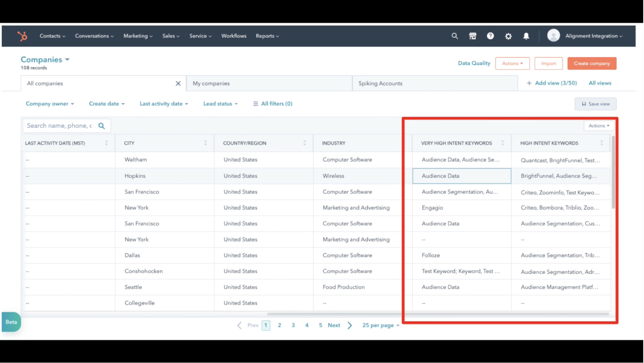Open the Company owner filter
The height and width of the screenshot is (363, 644).
pyautogui.click(x=50, y=104)
